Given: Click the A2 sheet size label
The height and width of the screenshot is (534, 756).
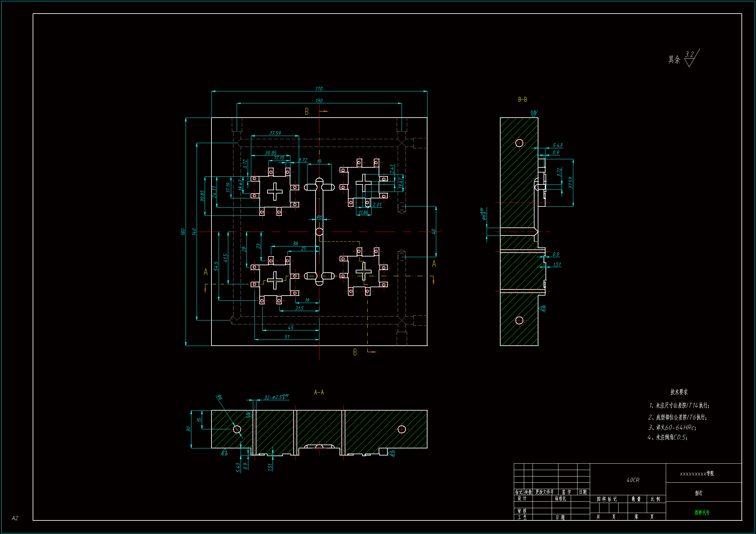Looking at the screenshot, I should [15, 518].
